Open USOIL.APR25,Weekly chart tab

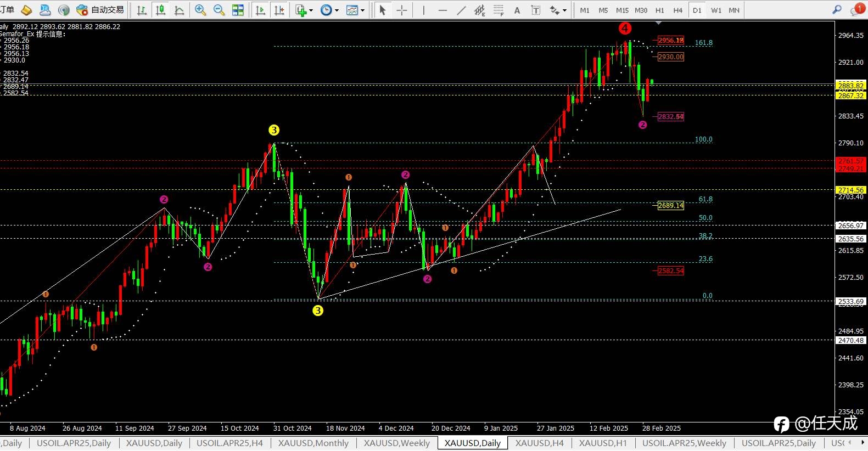[684, 443]
